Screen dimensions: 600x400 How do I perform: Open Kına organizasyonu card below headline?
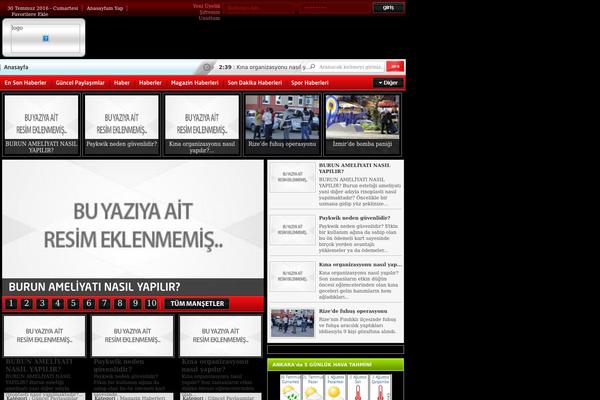(220, 336)
